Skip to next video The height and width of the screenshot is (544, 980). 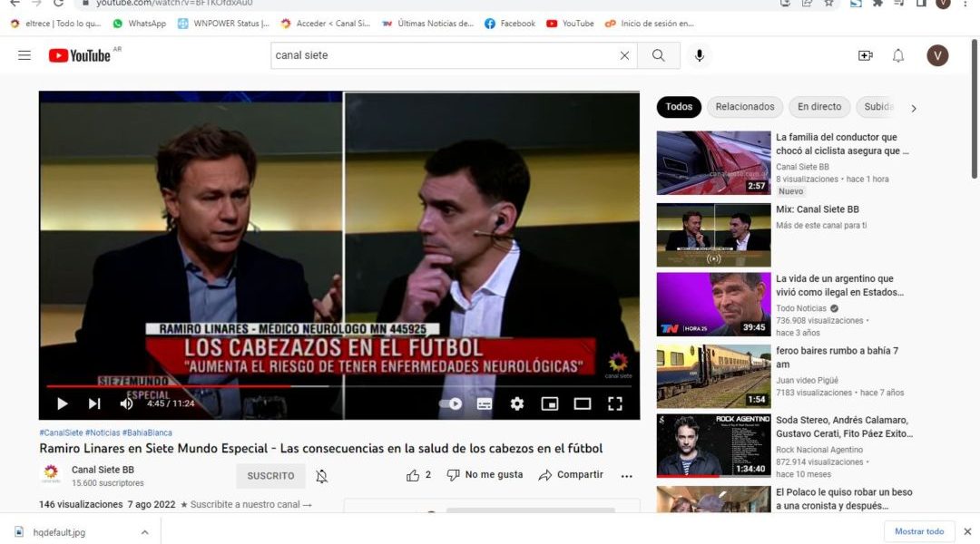click(x=94, y=403)
